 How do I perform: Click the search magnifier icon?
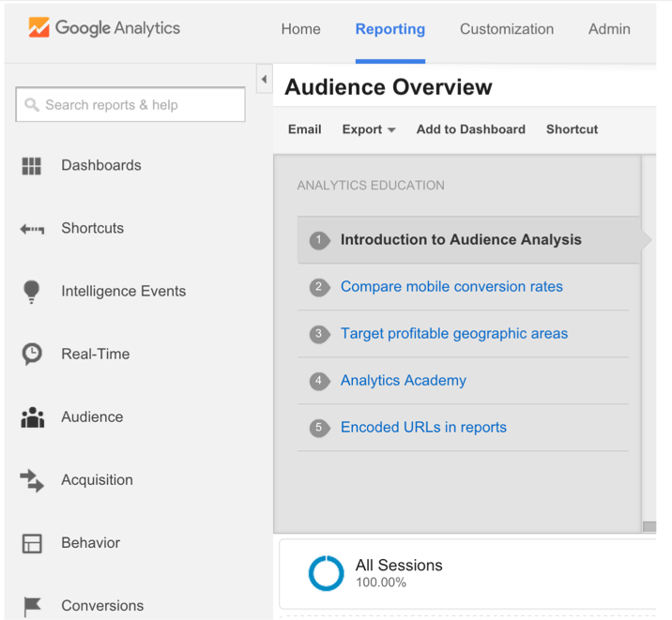pyautogui.click(x=32, y=104)
